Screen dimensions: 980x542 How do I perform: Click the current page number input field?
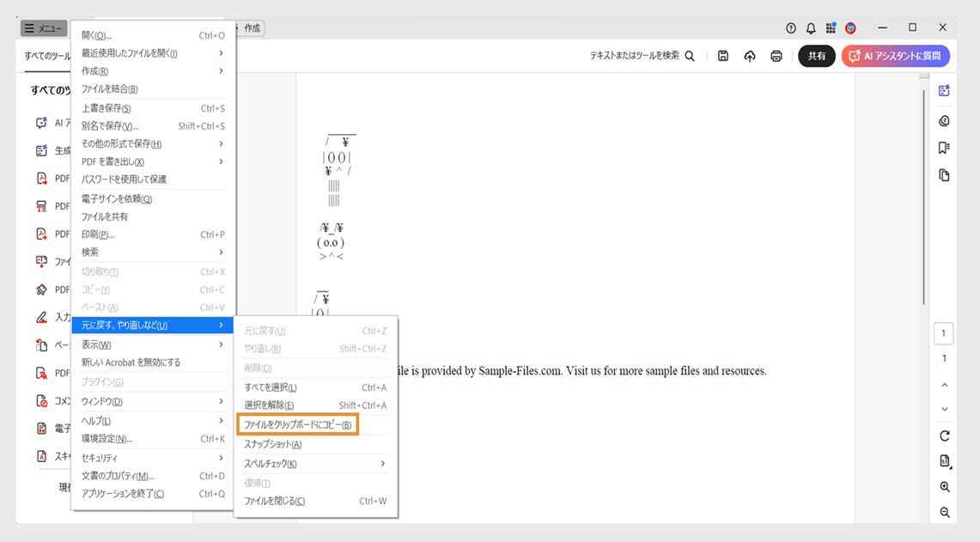point(943,332)
